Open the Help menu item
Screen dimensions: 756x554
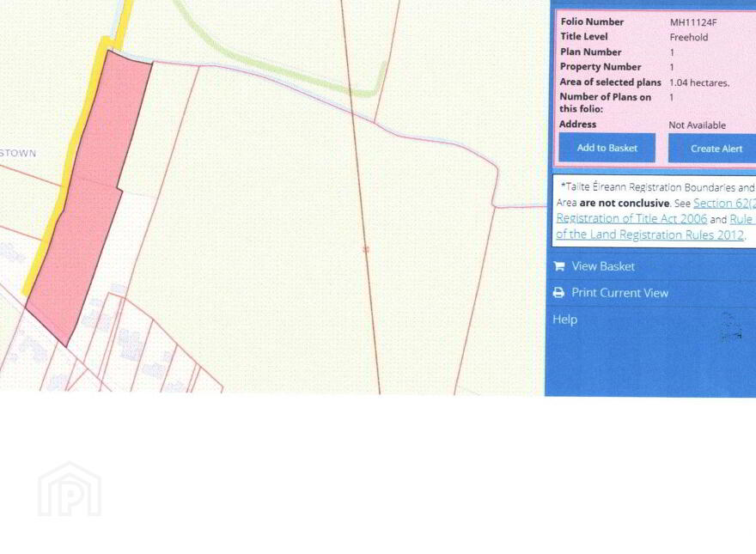564,320
